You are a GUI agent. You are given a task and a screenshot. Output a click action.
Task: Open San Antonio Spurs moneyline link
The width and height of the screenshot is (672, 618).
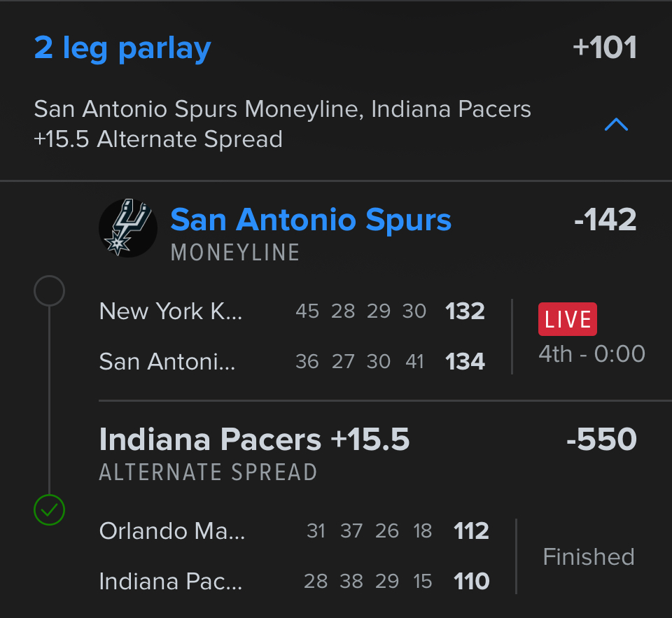pyautogui.click(x=311, y=220)
